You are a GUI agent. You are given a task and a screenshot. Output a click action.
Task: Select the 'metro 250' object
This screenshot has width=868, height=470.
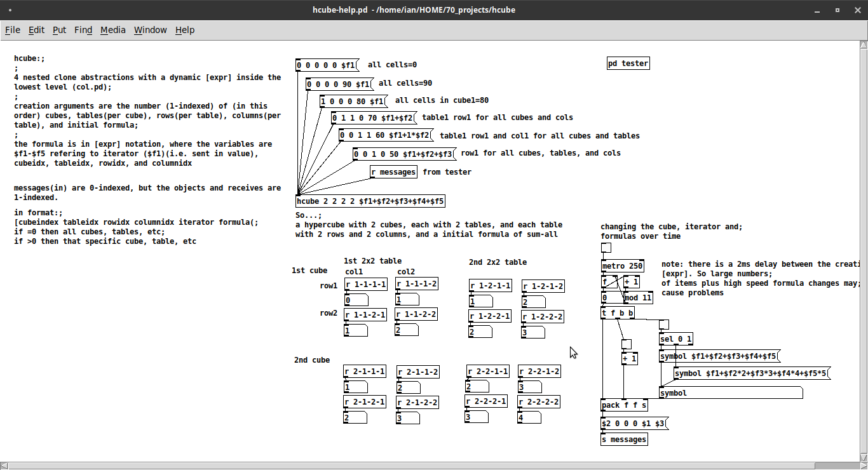coord(623,266)
